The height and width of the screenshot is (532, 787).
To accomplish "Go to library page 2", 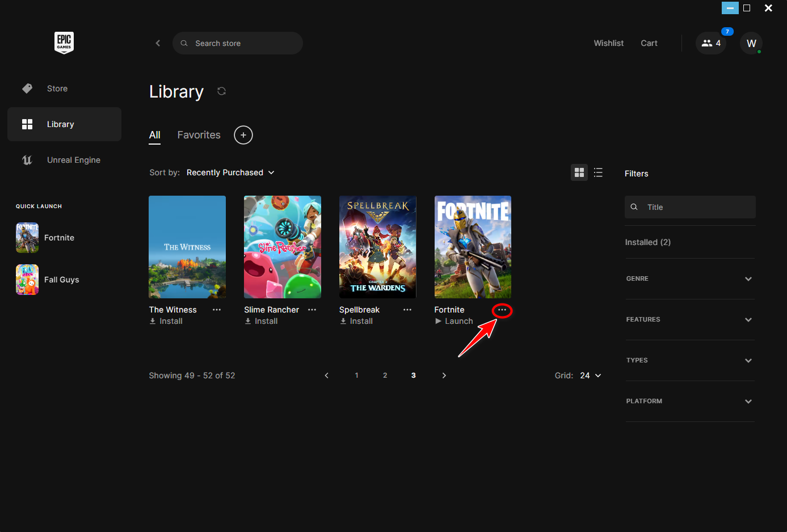I will tap(385, 375).
